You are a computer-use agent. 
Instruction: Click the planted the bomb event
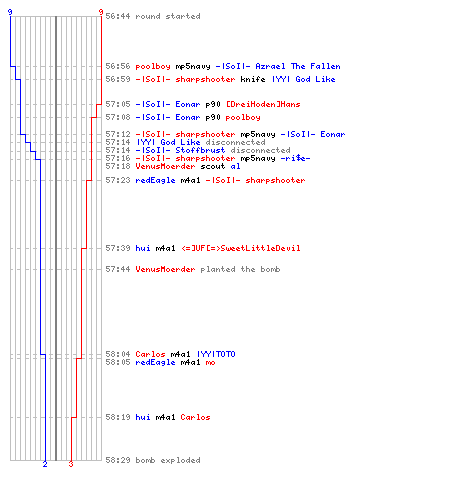pyautogui.click(x=240, y=269)
